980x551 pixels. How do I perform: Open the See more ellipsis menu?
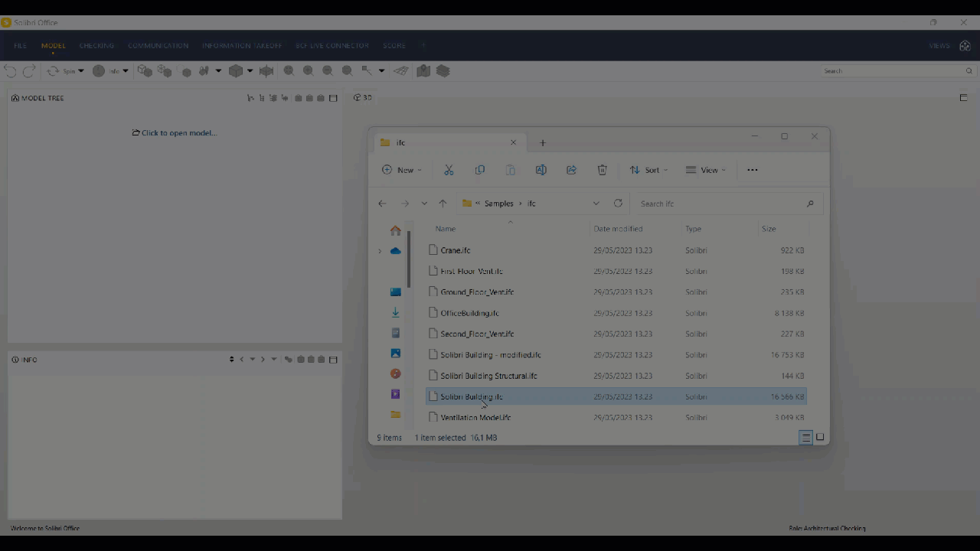click(x=753, y=170)
